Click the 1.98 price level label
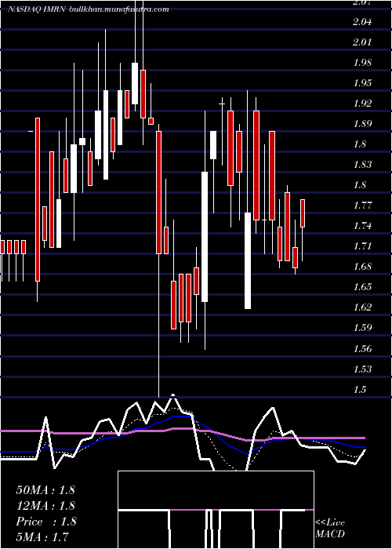This screenshot has height=549, width=392. click(x=362, y=63)
